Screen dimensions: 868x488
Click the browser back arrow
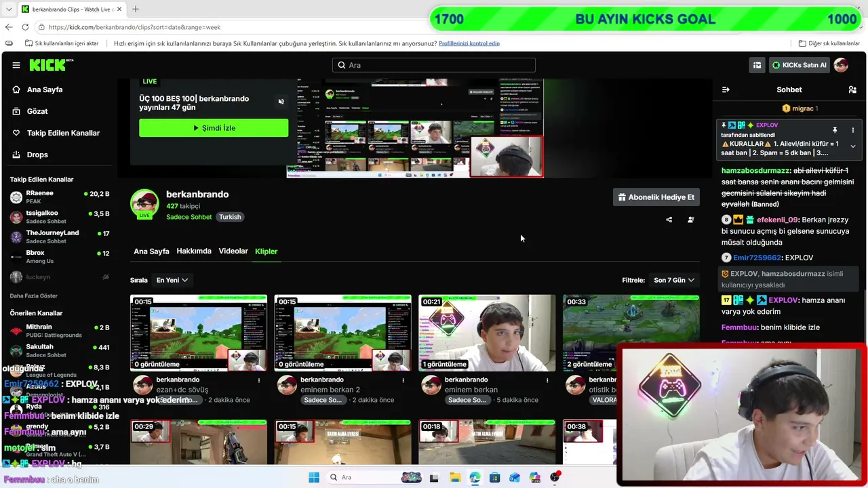pos(9,27)
